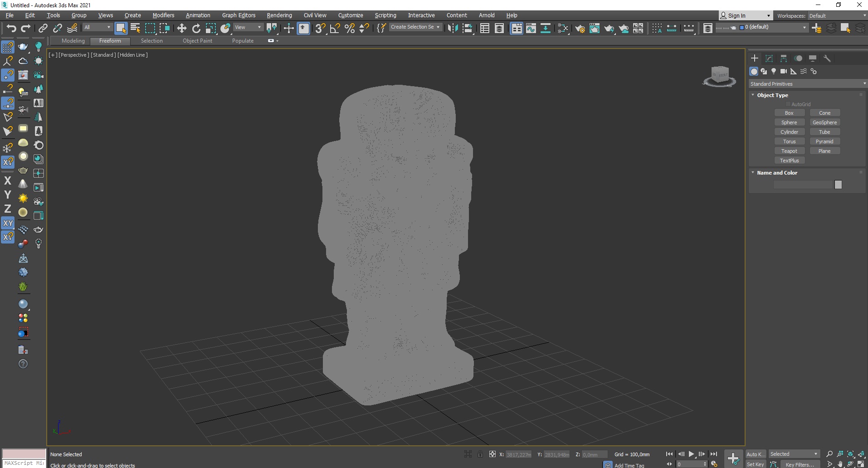The image size is (868, 468).
Task: Switch to the Populate ribbon tab
Action: point(243,41)
